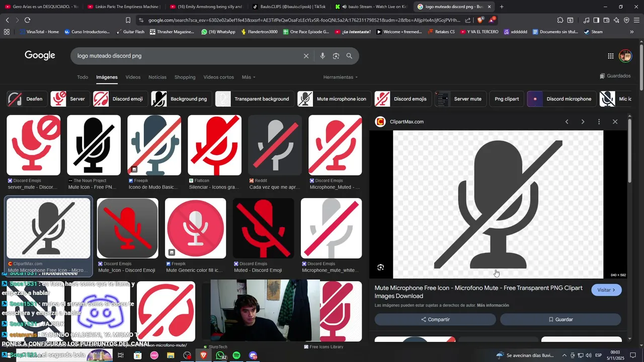
Task: Select 'Mute microphone icon' filter chip
Action: [x=334, y=99]
